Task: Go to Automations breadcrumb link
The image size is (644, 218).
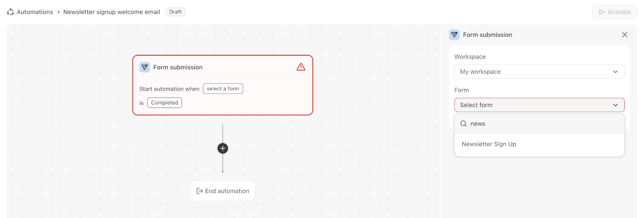Action: tap(35, 12)
